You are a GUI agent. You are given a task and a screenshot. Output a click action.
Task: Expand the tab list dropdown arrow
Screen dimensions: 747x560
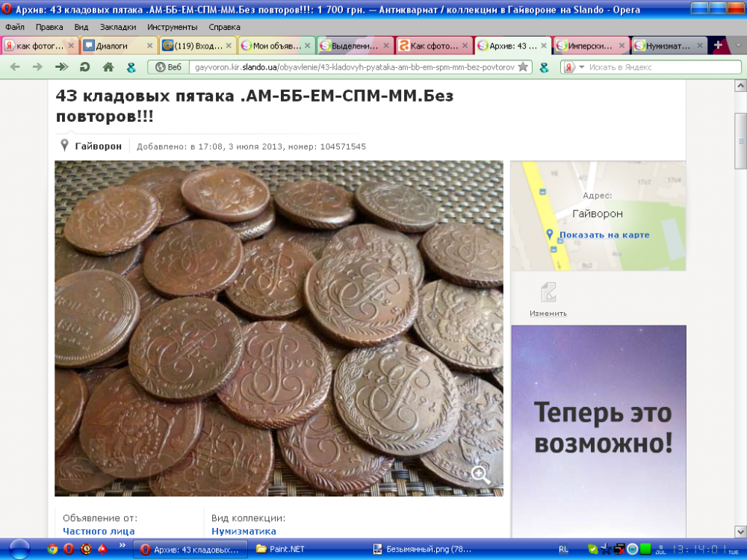pos(738,46)
